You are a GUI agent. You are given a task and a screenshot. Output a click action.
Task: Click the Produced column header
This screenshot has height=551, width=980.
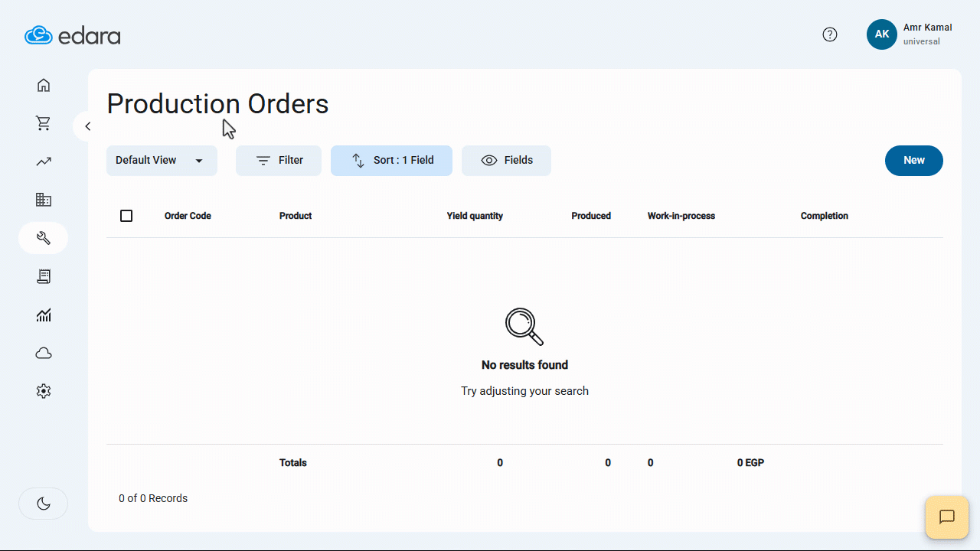click(x=591, y=216)
